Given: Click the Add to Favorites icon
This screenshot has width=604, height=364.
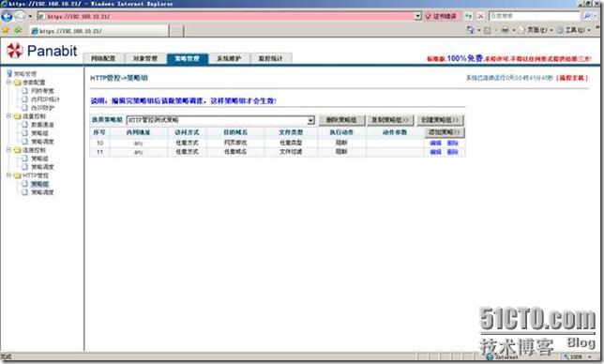Looking at the screenshot, I should pos(18,30).
